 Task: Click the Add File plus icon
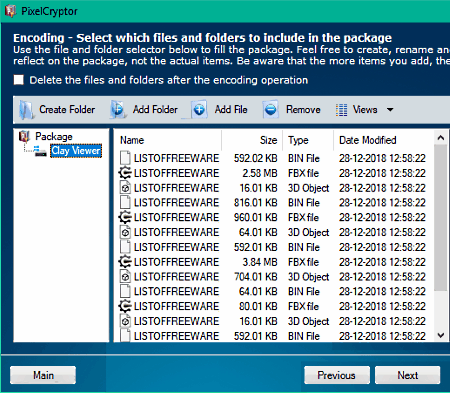tap(199, 109)
